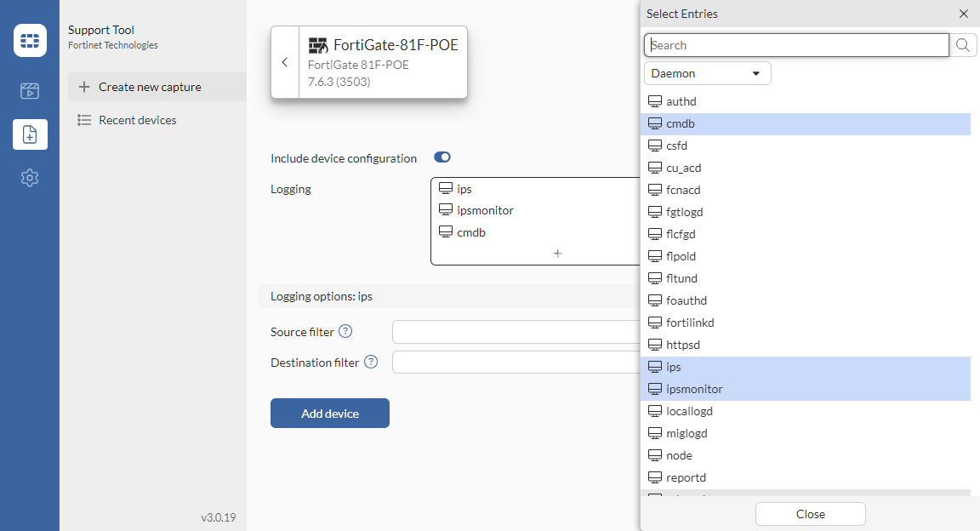
Task: Click the Support Tool grid logo icon
Action: coord(30,40)
